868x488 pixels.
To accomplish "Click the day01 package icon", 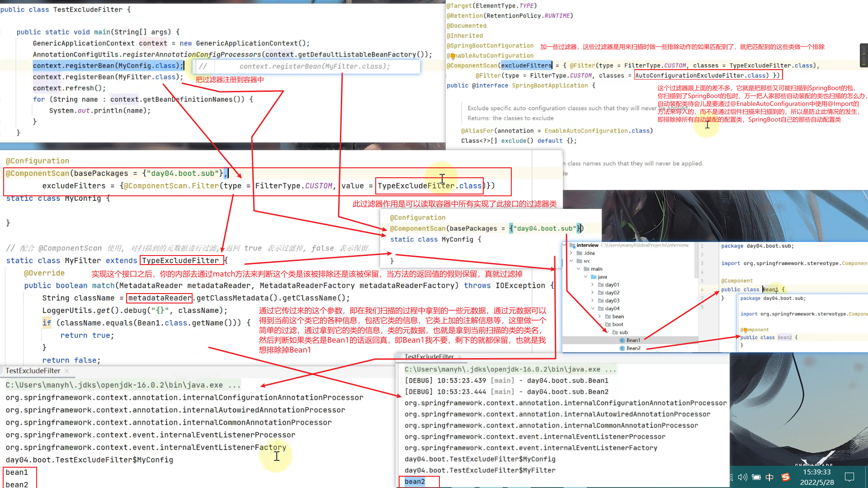I will click(601, 285).
